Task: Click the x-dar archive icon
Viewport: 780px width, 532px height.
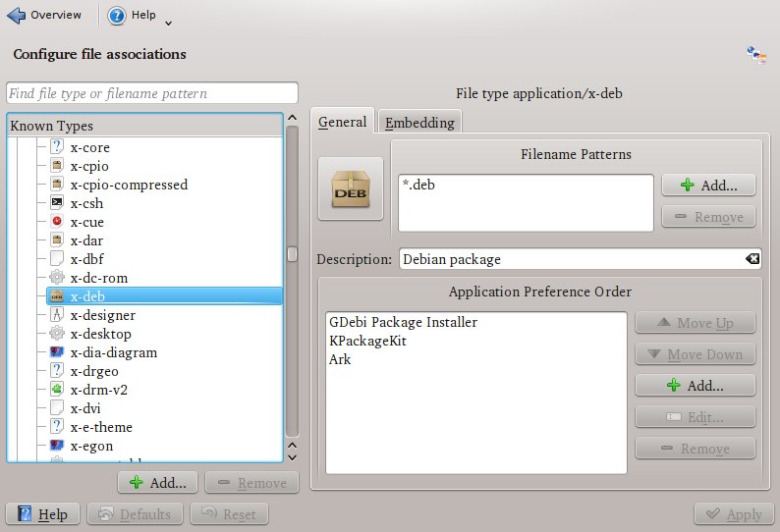Action: (x=57, y=240)
